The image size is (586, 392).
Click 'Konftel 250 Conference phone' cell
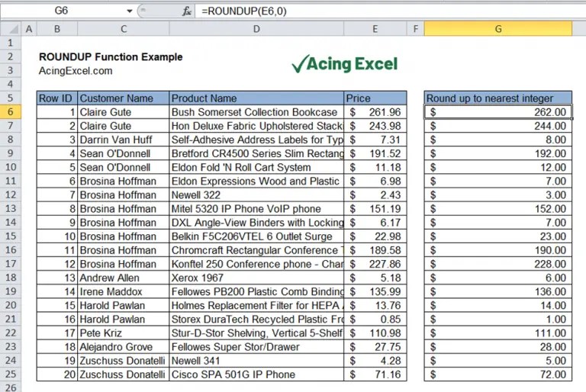[x=256, y=264]
